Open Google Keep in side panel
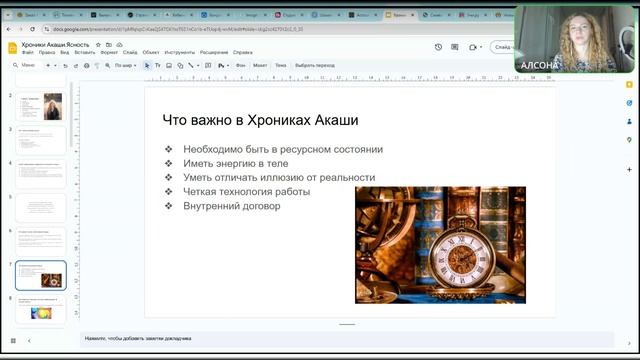The width and height of the screenshot is (640, 360). click(x=629, y=84)
